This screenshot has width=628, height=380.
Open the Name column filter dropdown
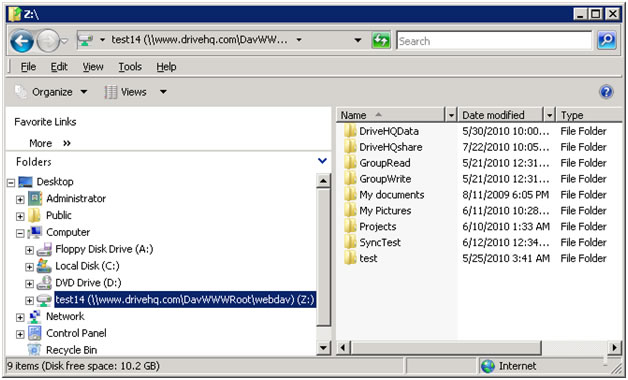click(451, 115)
